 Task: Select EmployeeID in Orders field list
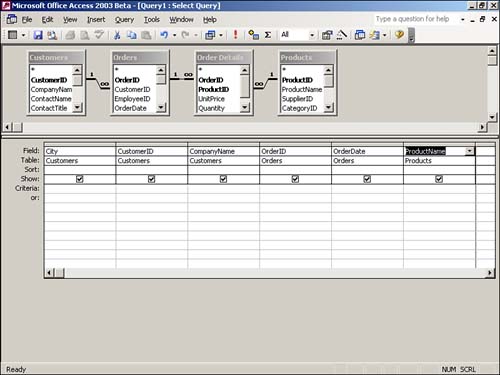point(132,99)
